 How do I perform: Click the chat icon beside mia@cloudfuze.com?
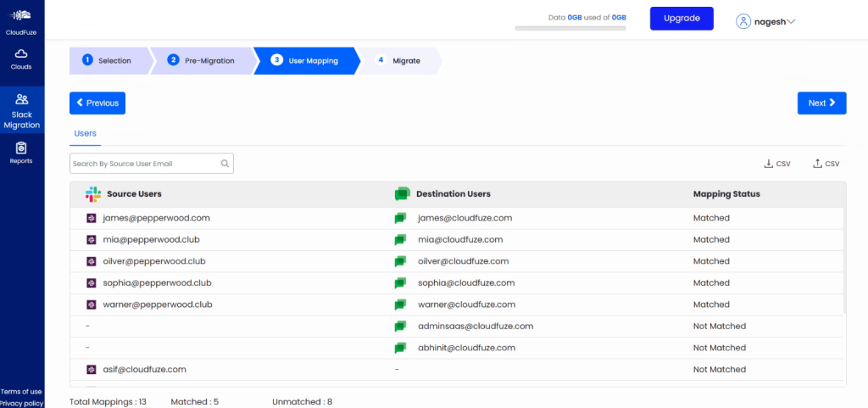pos(400,240)
